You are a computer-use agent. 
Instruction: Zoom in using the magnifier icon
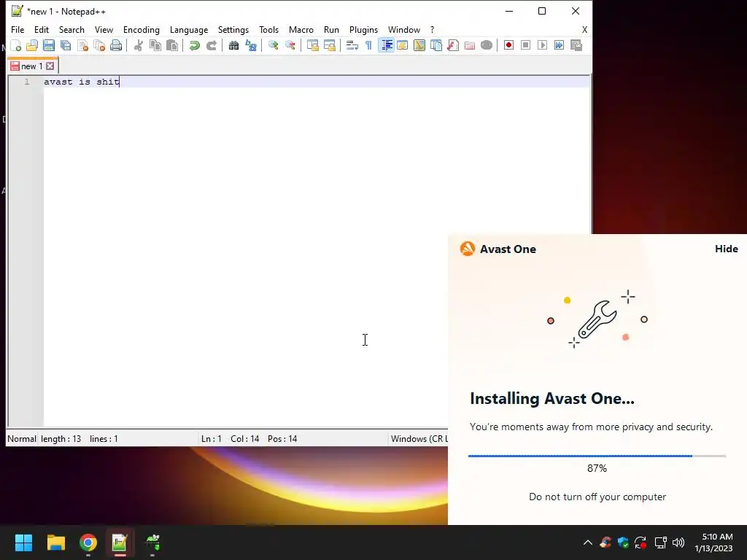273,45
